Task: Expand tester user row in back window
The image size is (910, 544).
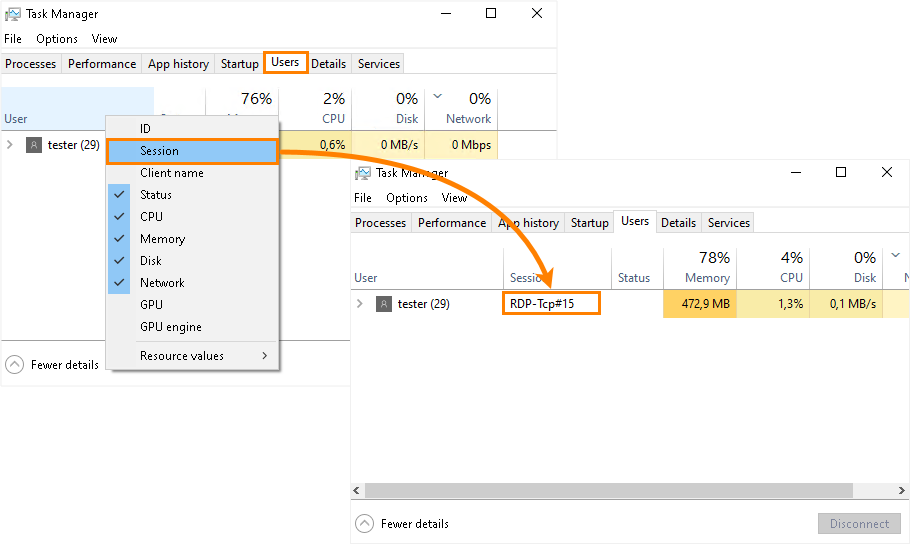Action: (x=10, y=145)
